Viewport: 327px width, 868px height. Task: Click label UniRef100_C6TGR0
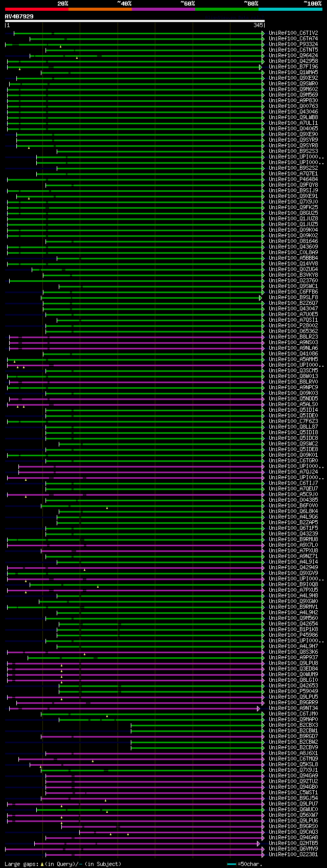[x=293, y=460]
